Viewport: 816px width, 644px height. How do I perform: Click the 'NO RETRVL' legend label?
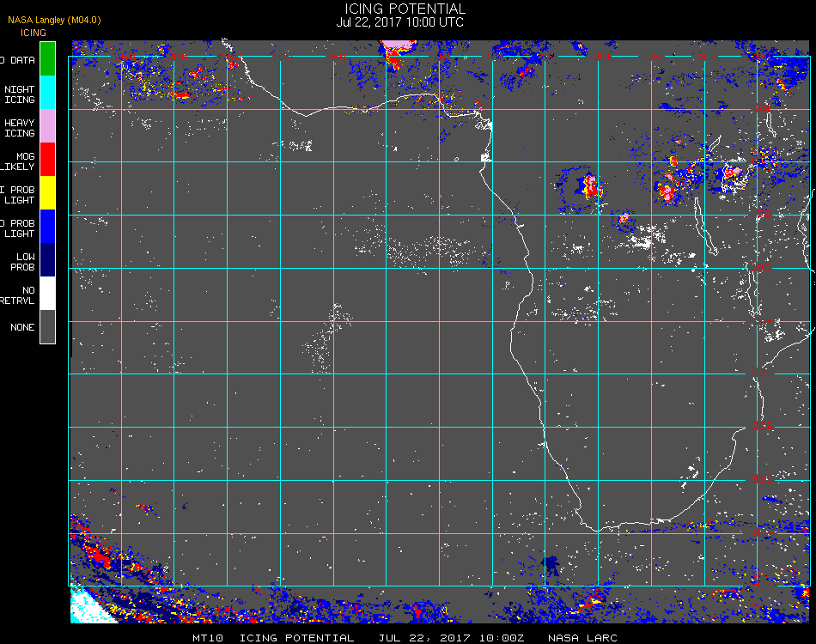pyautogui.click(x=18, y=295)
